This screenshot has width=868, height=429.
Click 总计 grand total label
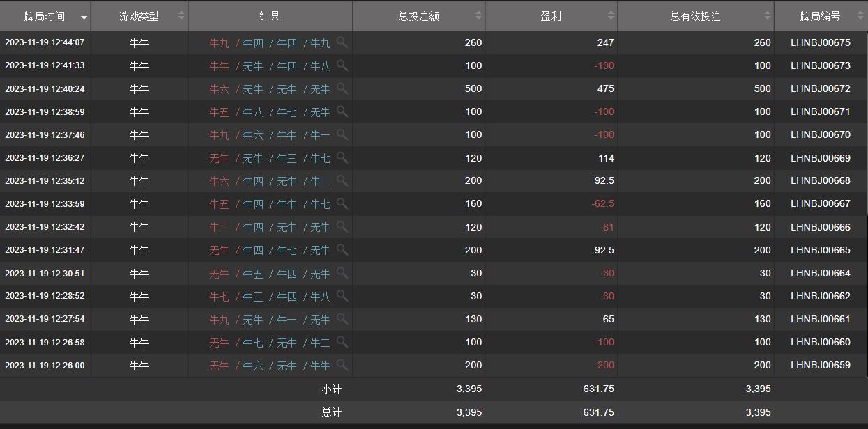(x=332, y=412)
